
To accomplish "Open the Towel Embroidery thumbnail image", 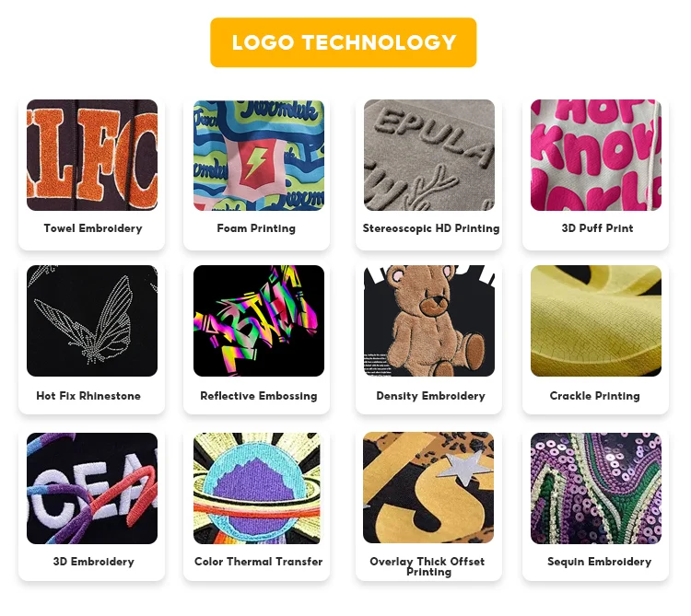I will tap(92, 155).
